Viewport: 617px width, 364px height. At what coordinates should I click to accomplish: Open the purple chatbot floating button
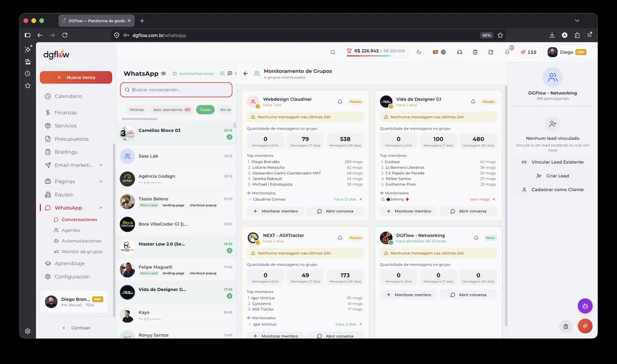[585, 306]
